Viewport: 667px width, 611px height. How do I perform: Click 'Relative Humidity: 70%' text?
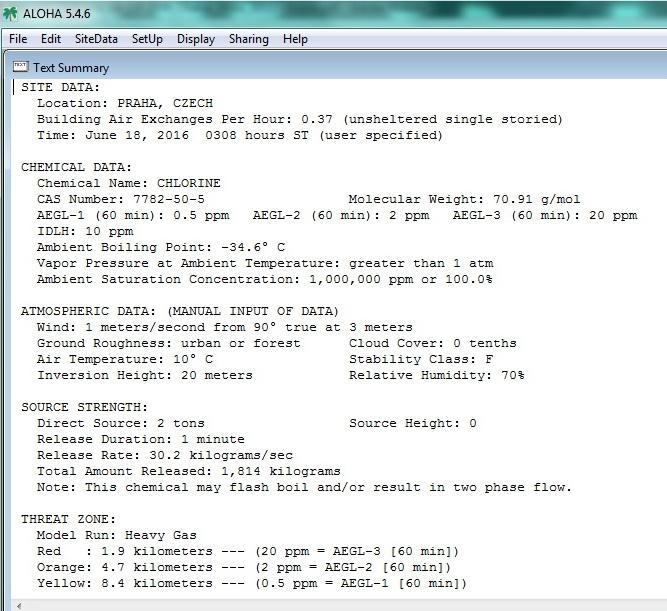coord(436,375)
